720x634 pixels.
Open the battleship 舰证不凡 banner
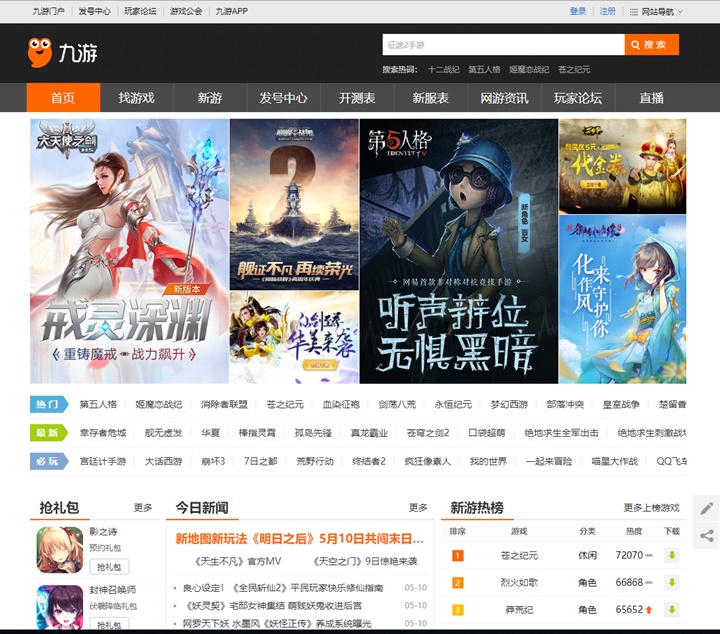(294, 204)
